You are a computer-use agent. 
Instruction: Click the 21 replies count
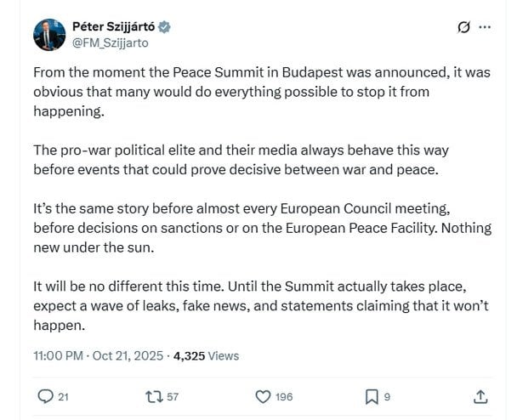63,396
